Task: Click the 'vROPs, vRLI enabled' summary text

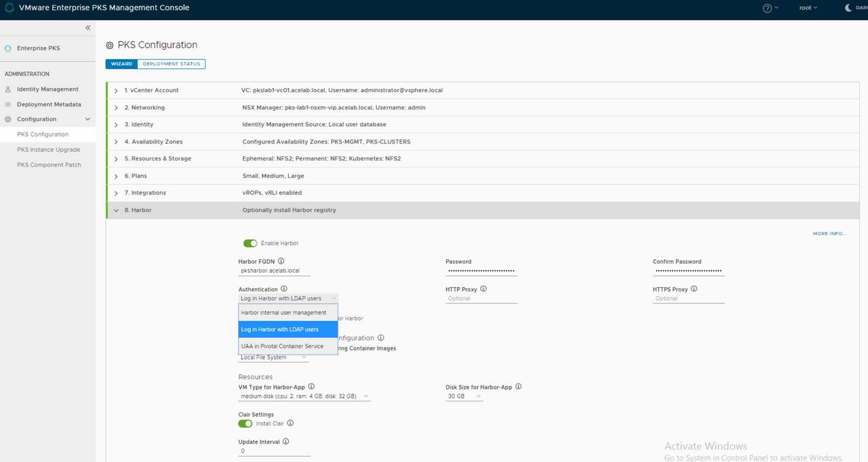Action: 272,193
